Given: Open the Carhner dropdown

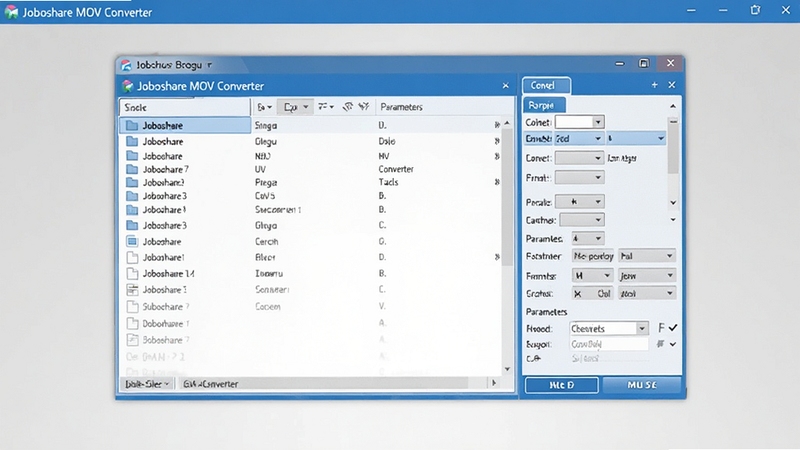Looking at the screenshot, I should tap(582, 220).
